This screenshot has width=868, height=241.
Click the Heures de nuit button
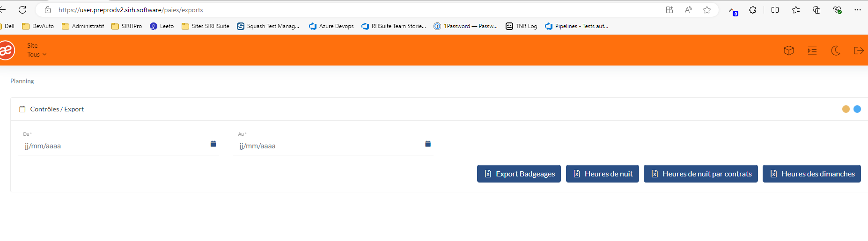603,174
